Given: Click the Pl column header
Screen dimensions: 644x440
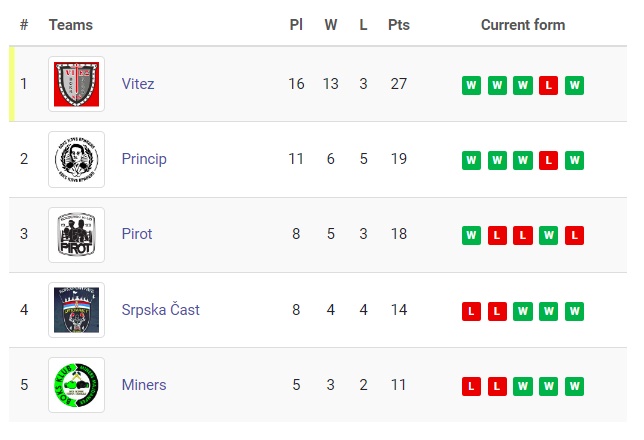Looking at the screenshot, I should [x=296, y=25].
